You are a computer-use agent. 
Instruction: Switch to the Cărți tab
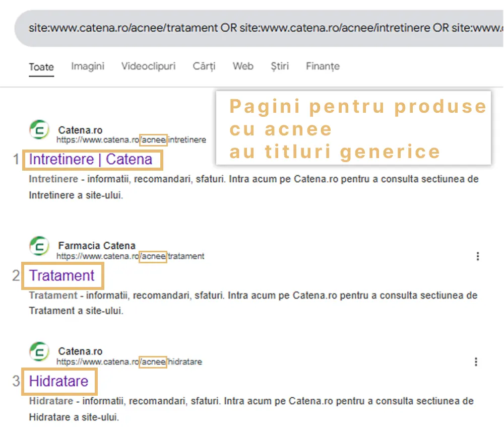click(x=204, y=66)
